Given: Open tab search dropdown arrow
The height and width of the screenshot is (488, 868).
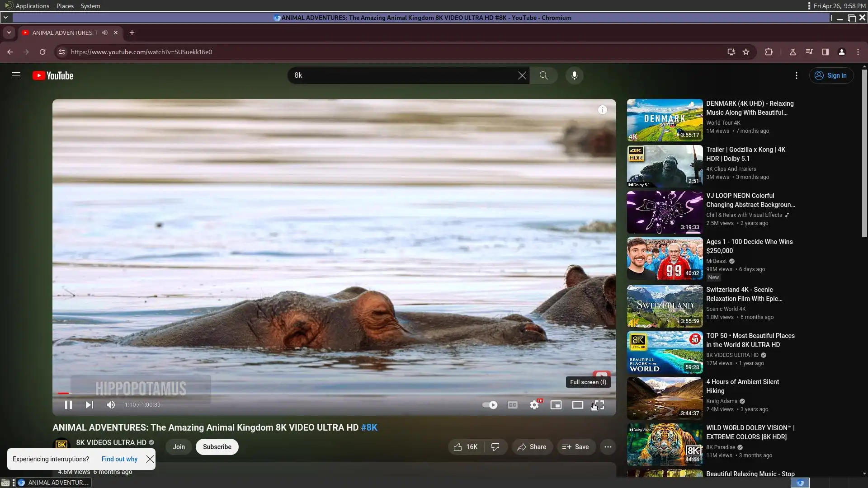Looking at the screenshot, I should (x=9, y=33).
